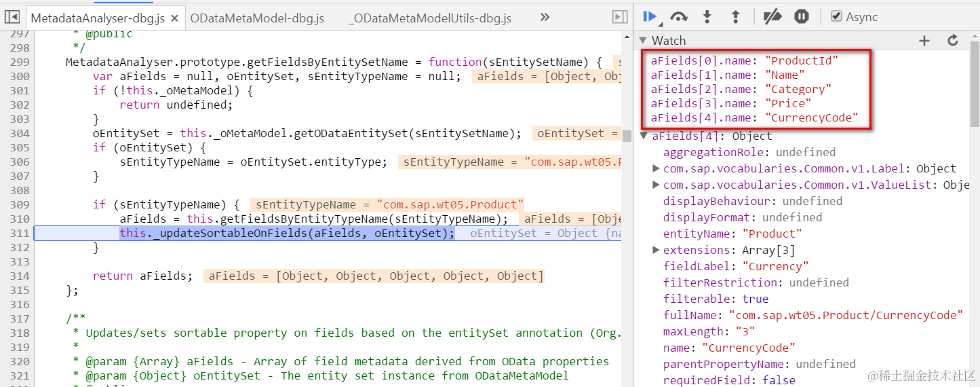The image size is (980, 387).
Task: Expand the Common.v1.ValueList entry
Action: click(656, 185)
